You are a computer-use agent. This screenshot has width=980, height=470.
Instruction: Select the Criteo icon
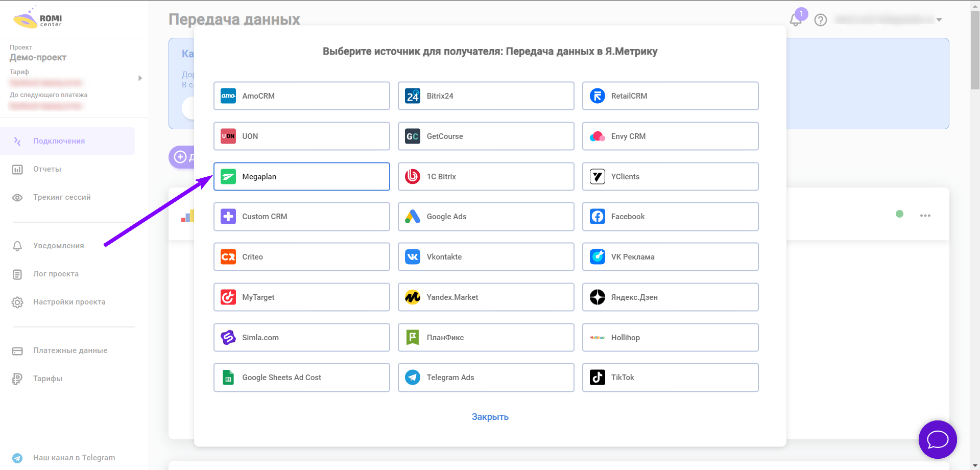coord(228,256)
